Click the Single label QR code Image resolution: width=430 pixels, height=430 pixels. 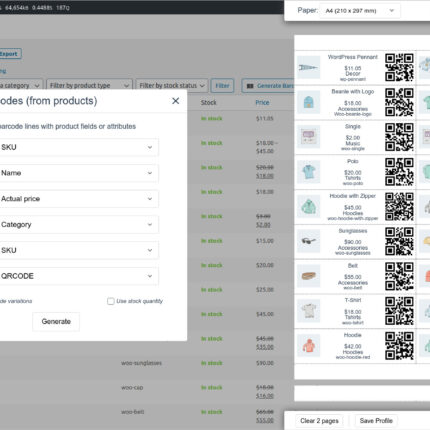point(399,137)
